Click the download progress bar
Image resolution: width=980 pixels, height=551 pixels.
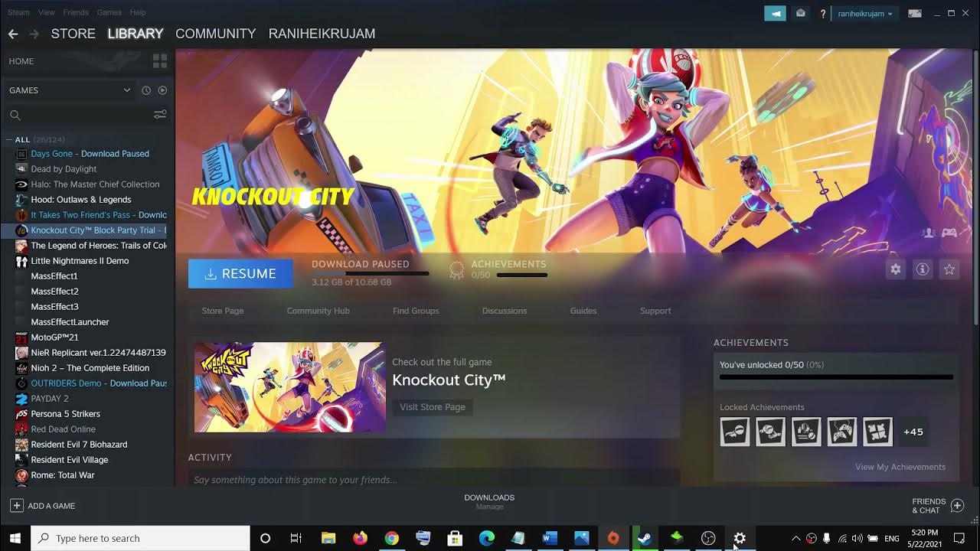370,274
